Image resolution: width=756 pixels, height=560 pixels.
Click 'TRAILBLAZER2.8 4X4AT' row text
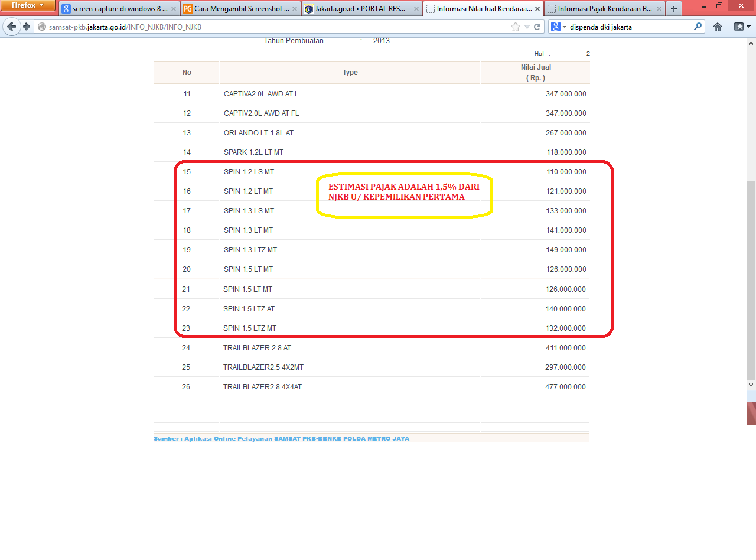pos(263,387)
